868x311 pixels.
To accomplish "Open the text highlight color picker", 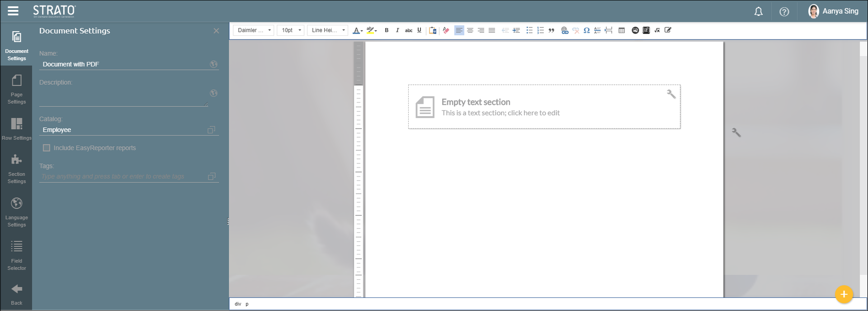I will [371, 30].
